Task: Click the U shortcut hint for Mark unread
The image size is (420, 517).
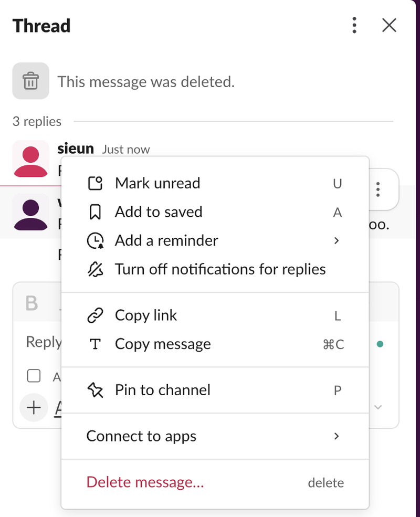Action: [x=337, y=184]
